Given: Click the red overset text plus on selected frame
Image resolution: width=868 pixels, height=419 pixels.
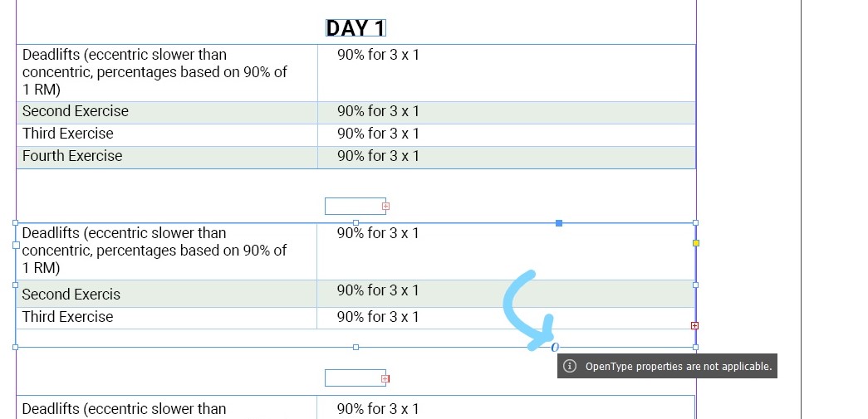Looking at the screenshot, I should (694, 325).
